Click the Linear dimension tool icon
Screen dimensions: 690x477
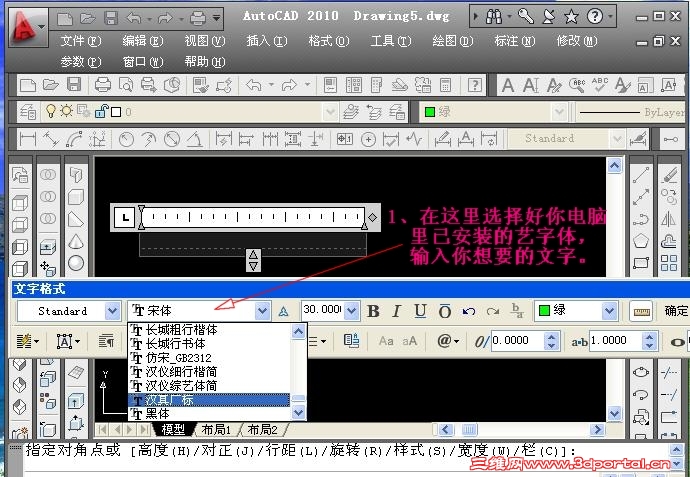(27, 139)
